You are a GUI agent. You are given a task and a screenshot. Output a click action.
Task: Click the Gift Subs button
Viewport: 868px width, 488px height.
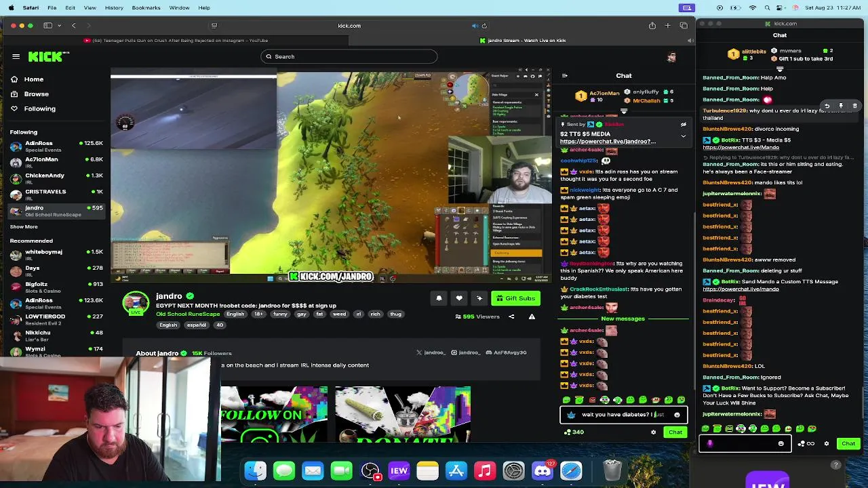[516, 298]
